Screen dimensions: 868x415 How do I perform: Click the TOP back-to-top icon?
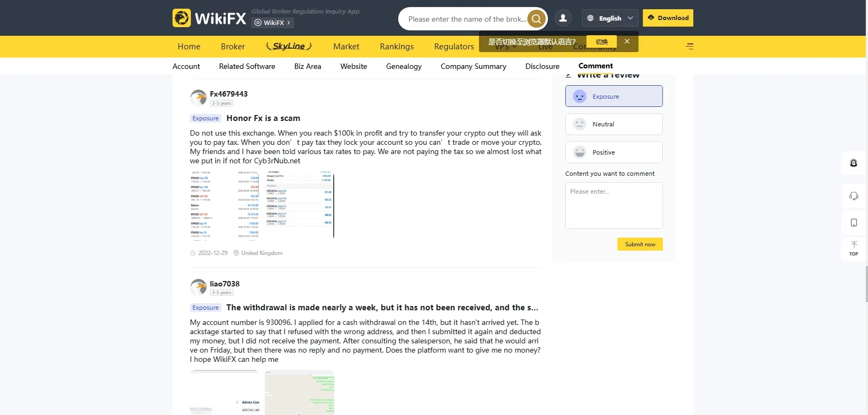854,248
